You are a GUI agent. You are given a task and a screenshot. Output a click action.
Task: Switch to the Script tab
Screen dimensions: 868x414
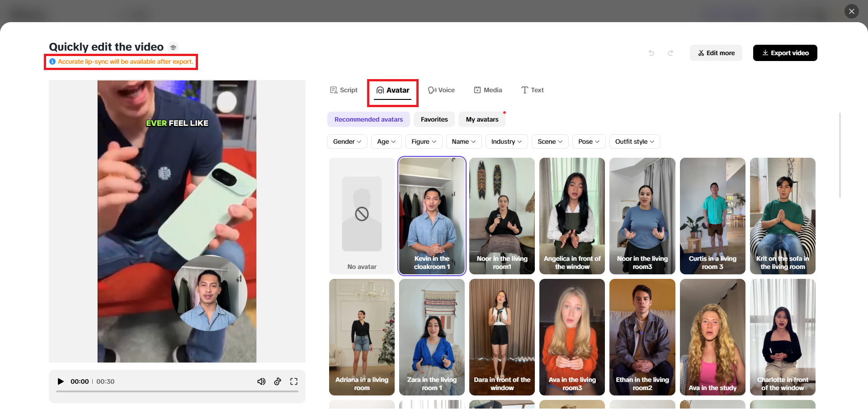tap(344, 90)
